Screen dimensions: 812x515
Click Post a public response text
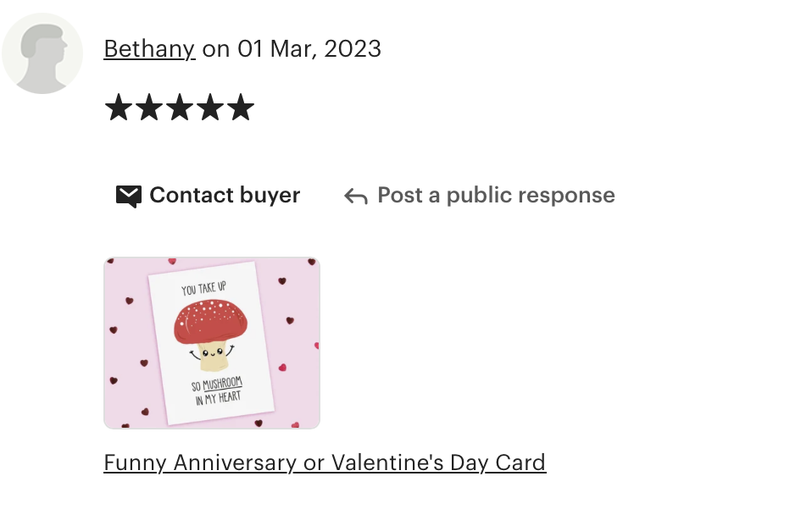click(x=496, y=195)
